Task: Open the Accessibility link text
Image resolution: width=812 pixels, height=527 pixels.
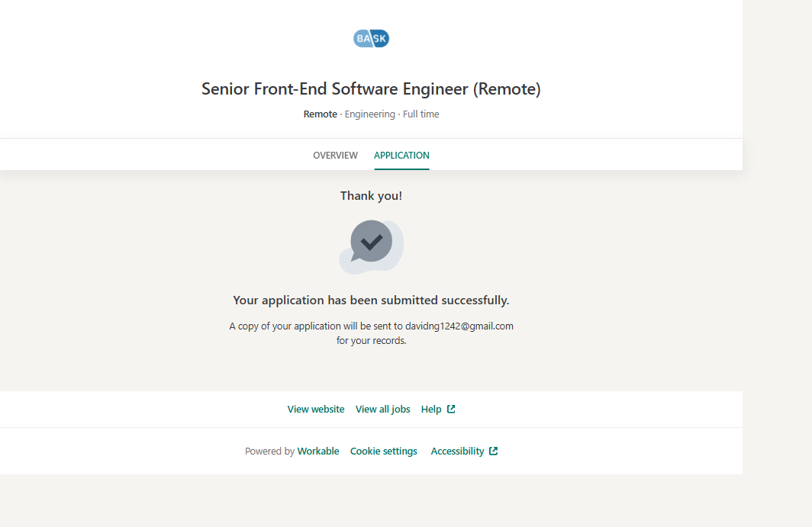Action: pos(457,451)
